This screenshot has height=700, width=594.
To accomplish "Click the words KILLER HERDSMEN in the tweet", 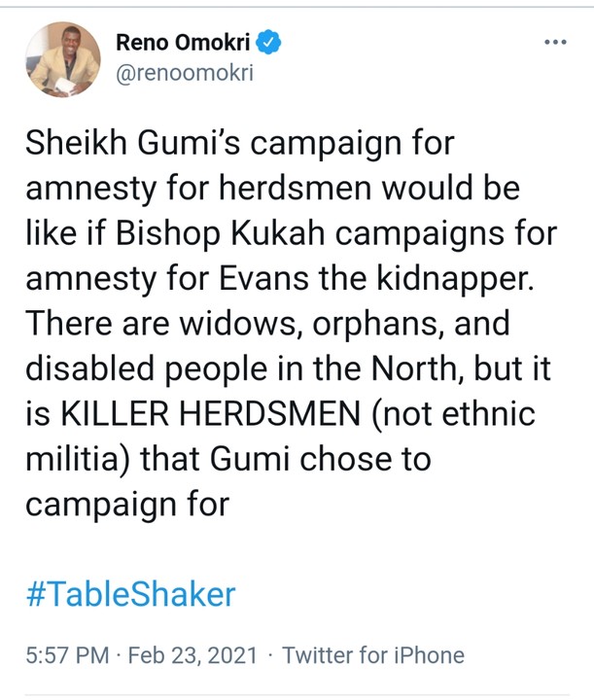I will (x=220, y=415).
